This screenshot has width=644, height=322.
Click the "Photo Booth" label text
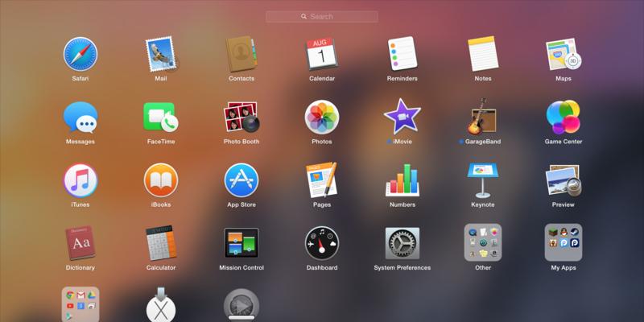242,142
